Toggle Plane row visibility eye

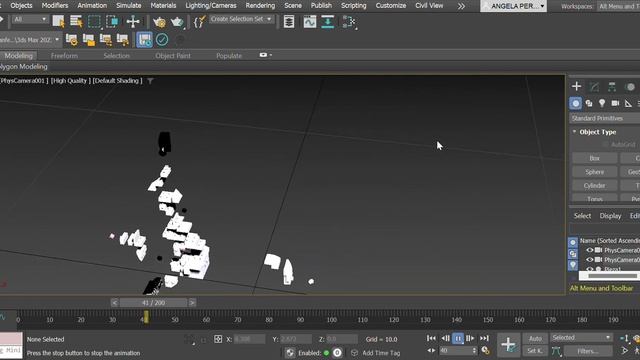589,269
